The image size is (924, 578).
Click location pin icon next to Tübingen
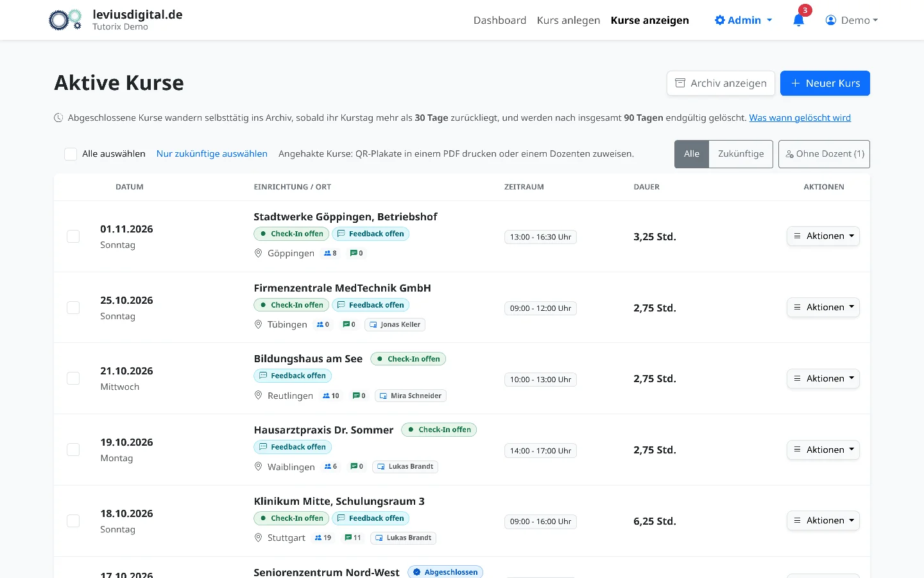(x=258, y=324)
